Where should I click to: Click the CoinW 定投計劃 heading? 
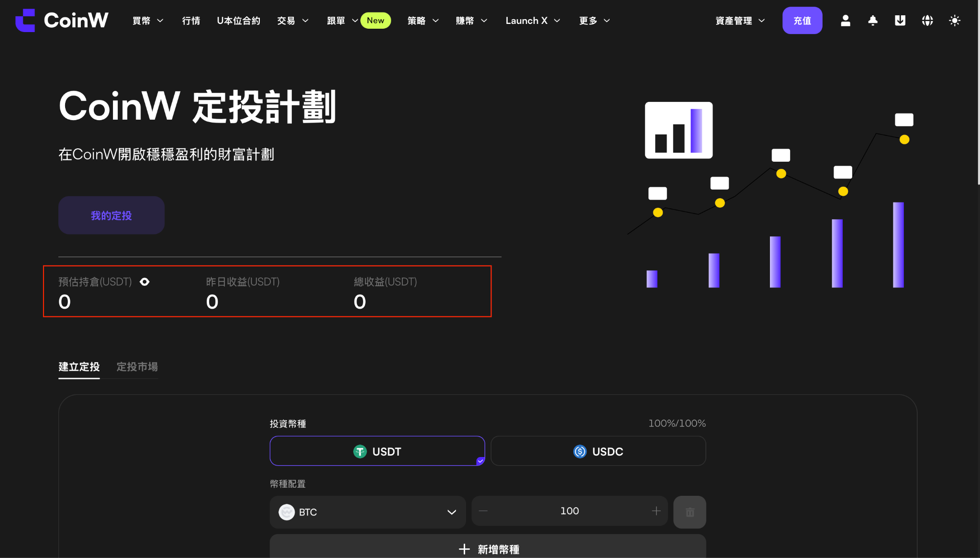point(198,107)
